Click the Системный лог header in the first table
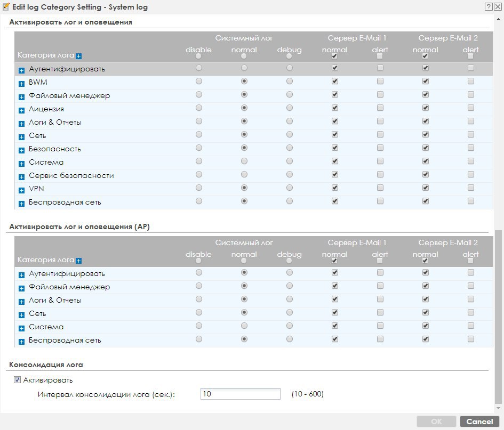This screenshot has width=504, height=430. pos(244,38)
